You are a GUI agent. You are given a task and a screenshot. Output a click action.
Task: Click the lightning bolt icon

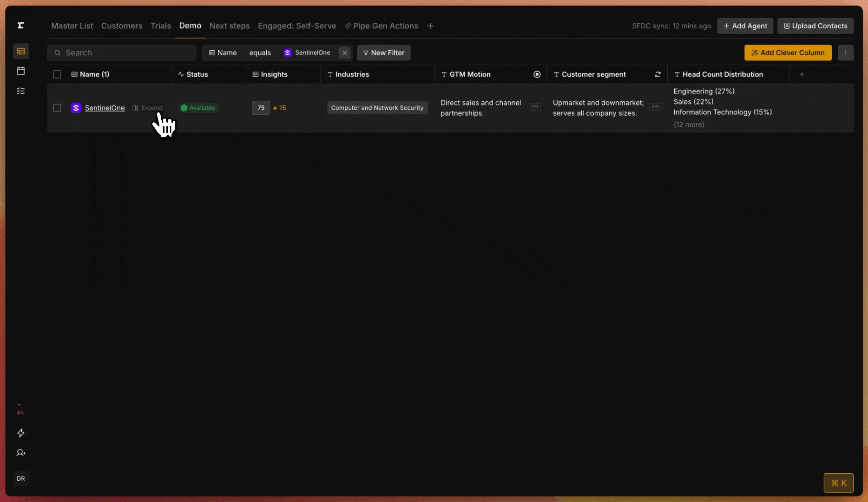21,433
